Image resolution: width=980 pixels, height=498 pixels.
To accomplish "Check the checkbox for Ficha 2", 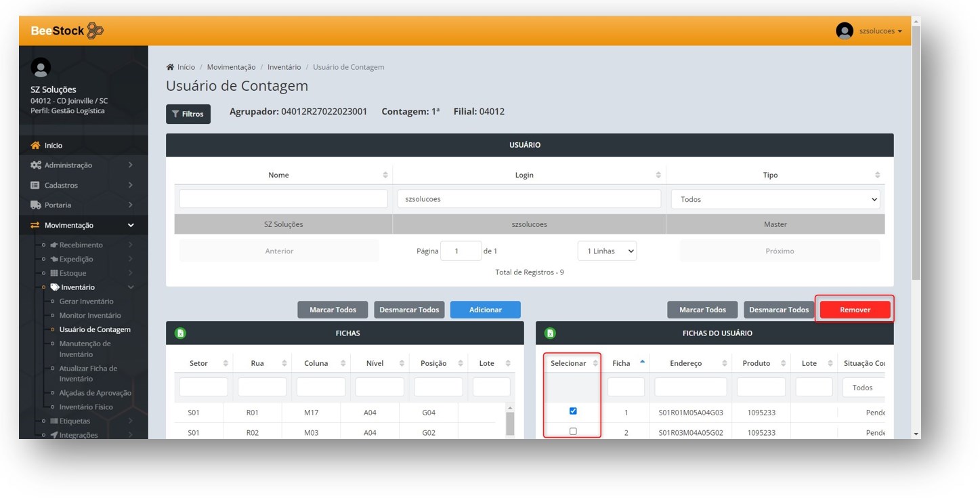I will [573, 432].
